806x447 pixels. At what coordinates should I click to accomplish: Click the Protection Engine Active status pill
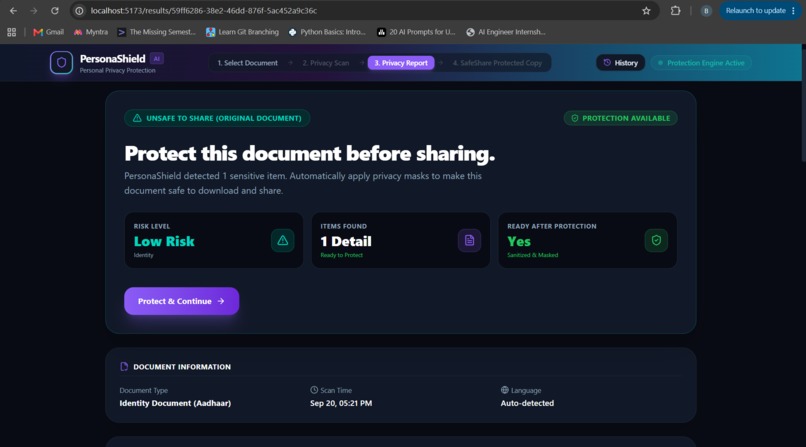click(701, 63)
